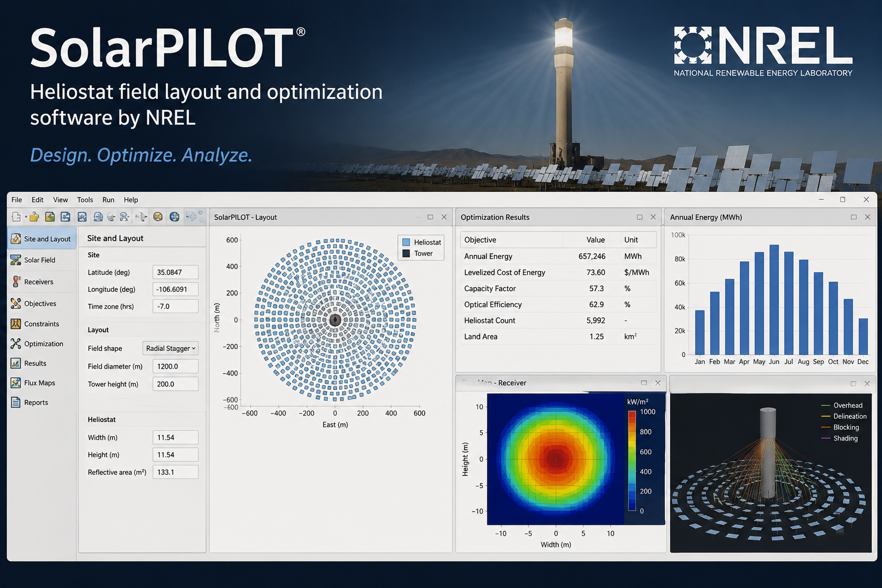Open the View menu
This screenshot has height=588, width=882.
(x=60, y=200)
